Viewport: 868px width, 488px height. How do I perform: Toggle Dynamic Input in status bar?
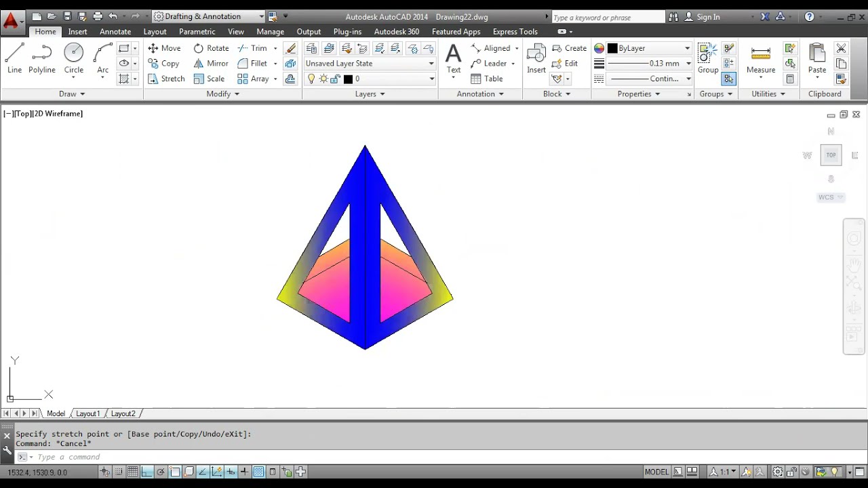point(231,472)
